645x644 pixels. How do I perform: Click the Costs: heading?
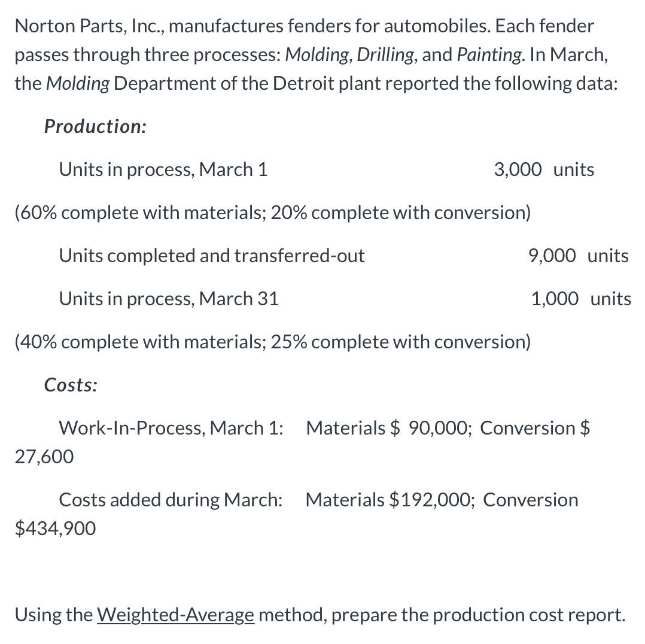tap(71, 385)
